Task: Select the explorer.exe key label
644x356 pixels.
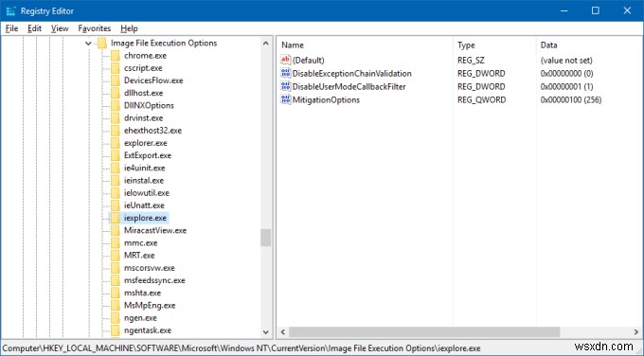Action: (x=146, y=143)
